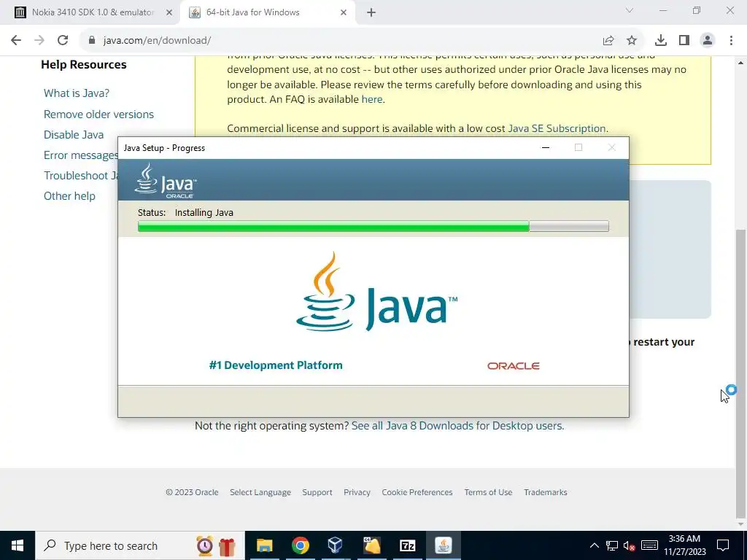Screen dimensions: 747x560
Task: Open the taskbar clock and date
Action: pos(684,545)
